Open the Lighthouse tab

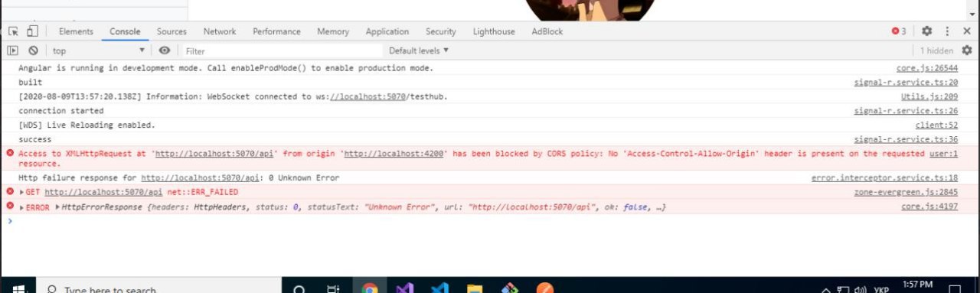494,31
